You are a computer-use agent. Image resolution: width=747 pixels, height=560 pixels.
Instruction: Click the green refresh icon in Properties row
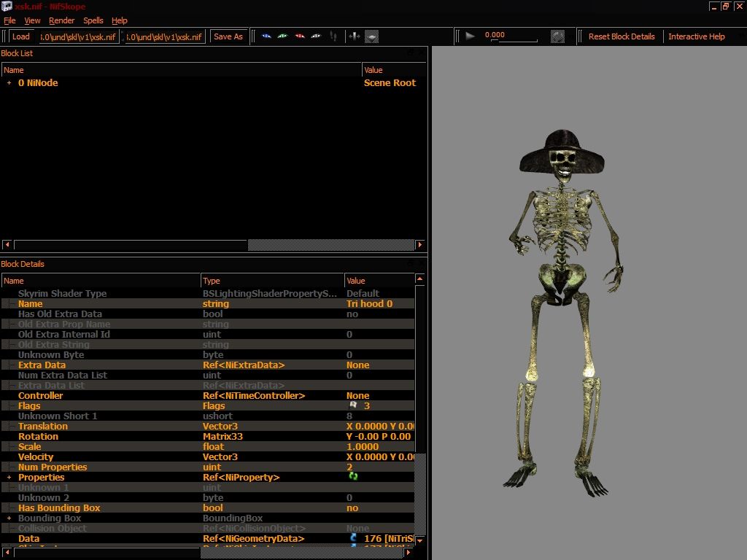point(353,476)
